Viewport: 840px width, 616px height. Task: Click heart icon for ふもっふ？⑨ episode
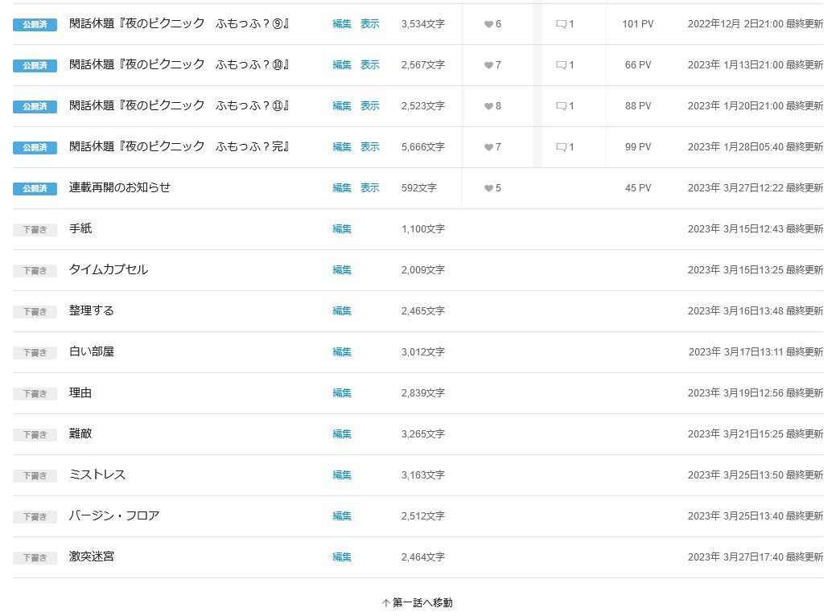tap(488, 24)
